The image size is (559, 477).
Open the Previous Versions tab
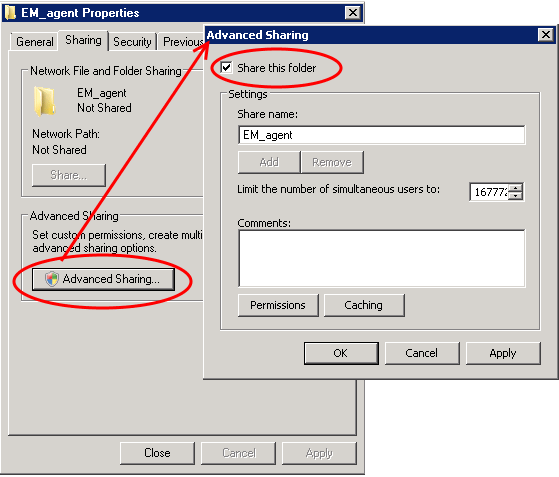point(181,42)
